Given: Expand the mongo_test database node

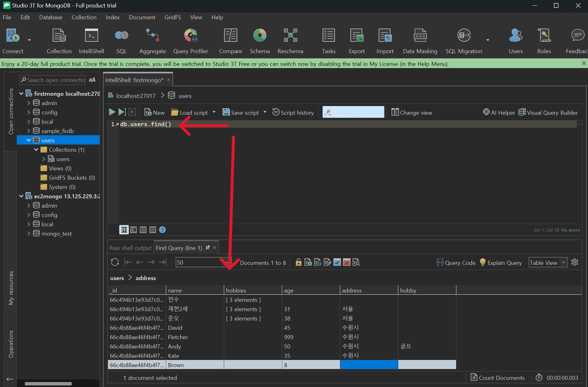Looking at the screenshot, I should pos(29,233).
